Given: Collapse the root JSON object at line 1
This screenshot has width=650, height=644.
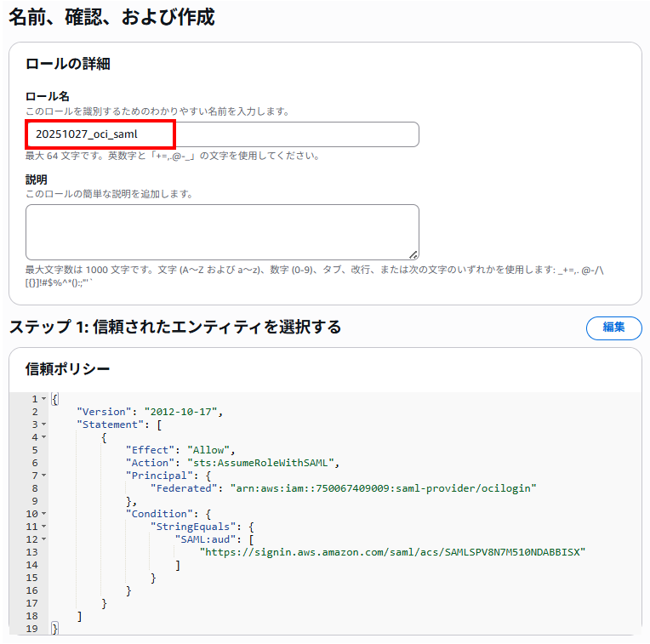Looking at the screenshot, I should (x=43, y=399).
